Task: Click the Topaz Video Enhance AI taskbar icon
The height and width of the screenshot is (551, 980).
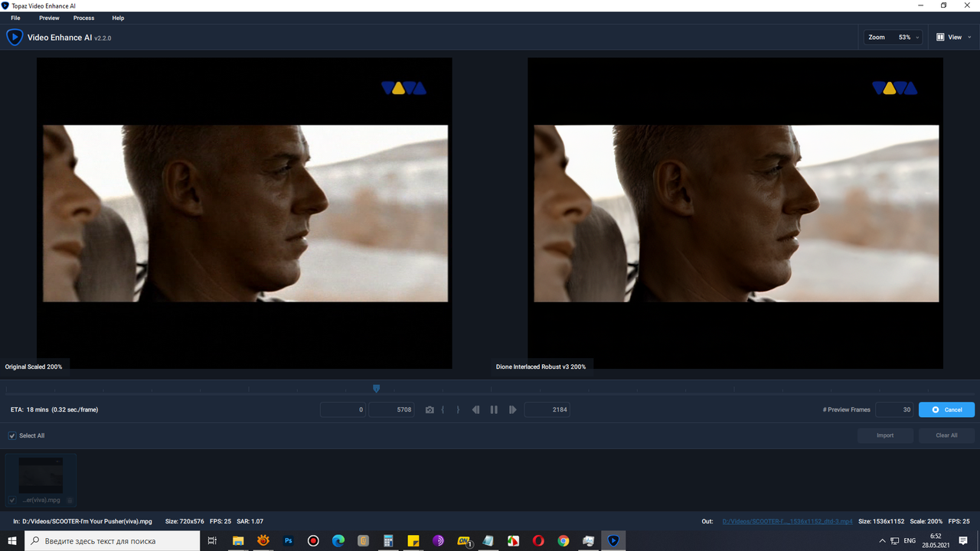Action: tap(613, 541)
